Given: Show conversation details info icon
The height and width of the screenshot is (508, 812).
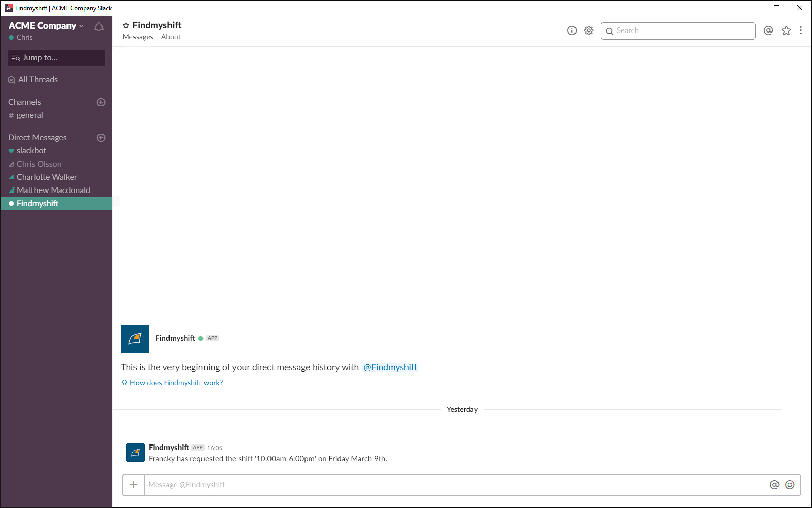Looking at the screenshot, I should tap(572, 30).
